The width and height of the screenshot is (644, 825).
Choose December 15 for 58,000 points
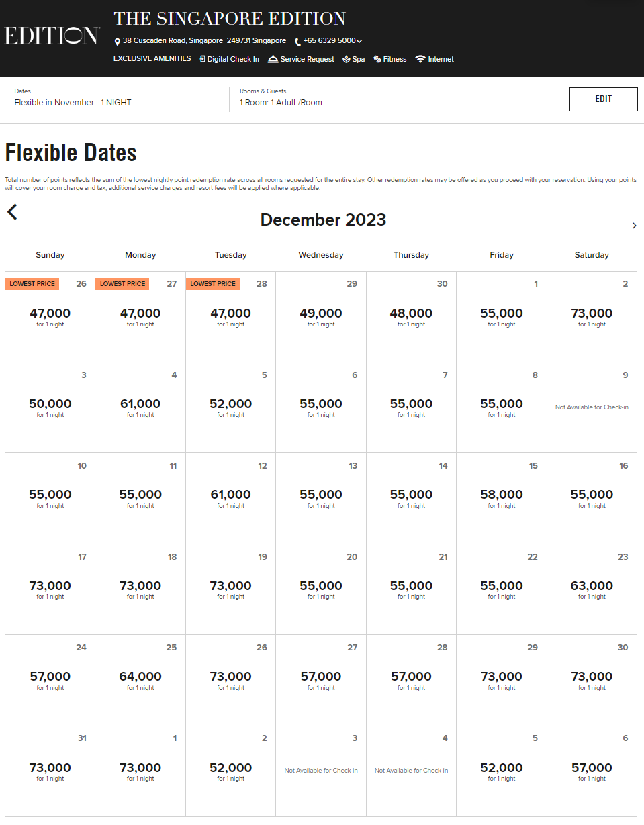501,497
